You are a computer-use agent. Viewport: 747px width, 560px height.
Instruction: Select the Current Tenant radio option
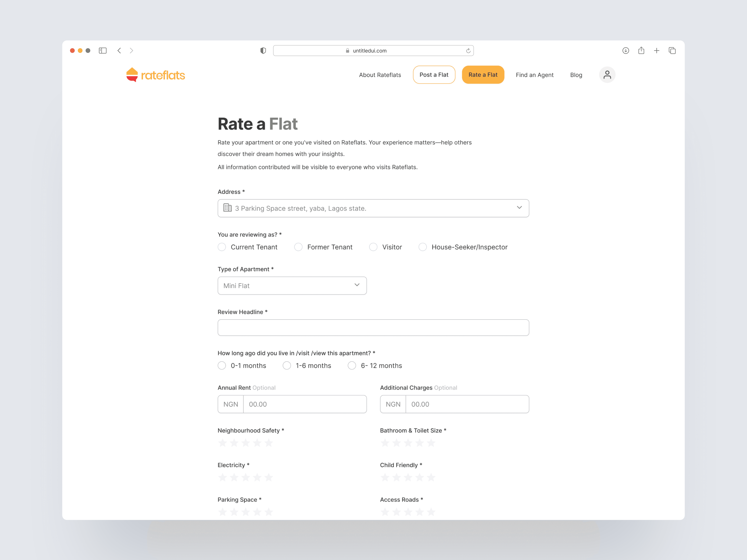tap(222, 247)
